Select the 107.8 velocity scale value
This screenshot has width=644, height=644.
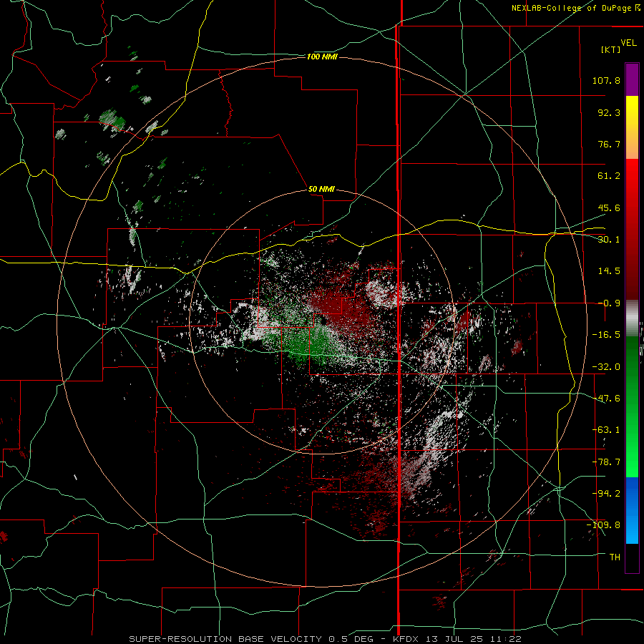point(606,80)
